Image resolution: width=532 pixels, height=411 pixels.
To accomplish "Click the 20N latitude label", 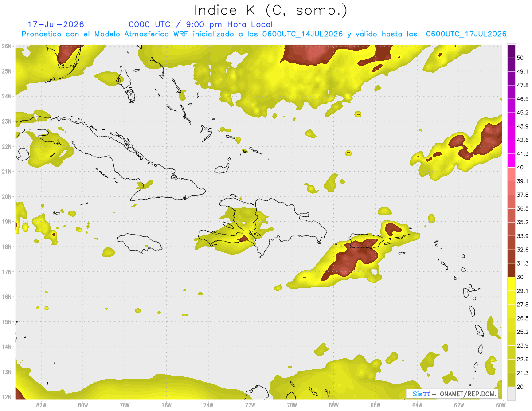I will [7, 196].
